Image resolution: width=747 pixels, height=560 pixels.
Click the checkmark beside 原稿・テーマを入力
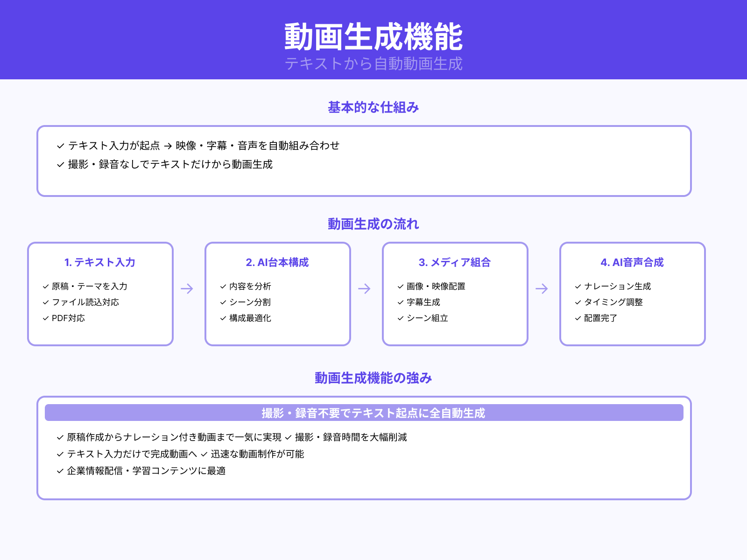[x=45, y=287]
